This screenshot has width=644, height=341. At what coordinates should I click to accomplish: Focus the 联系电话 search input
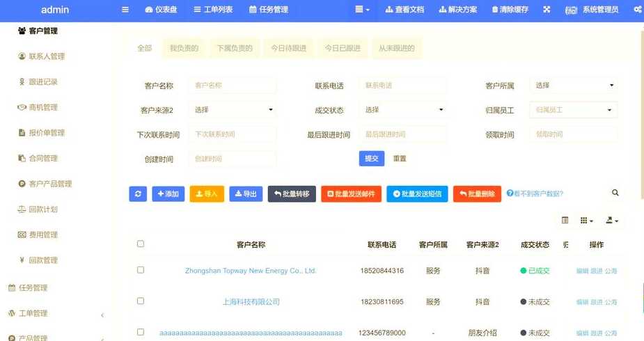403,86
